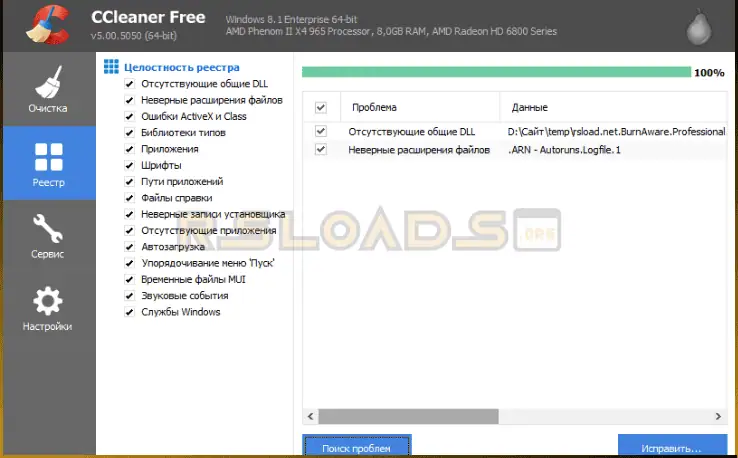The height and width of the screenshot is (458, 738).
Task: Click the .ARN - Autoruns.Logfile.1 cell
Action: pos(564,150)
